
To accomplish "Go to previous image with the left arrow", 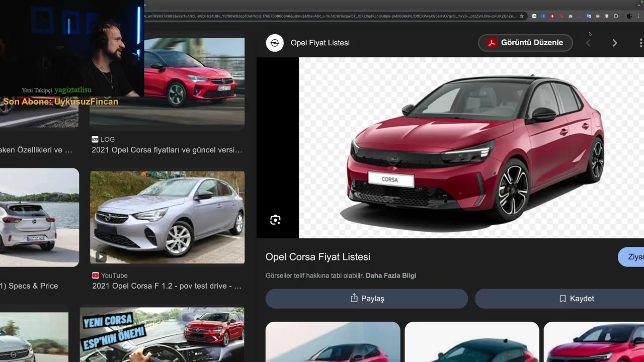I will click(588, 43).
